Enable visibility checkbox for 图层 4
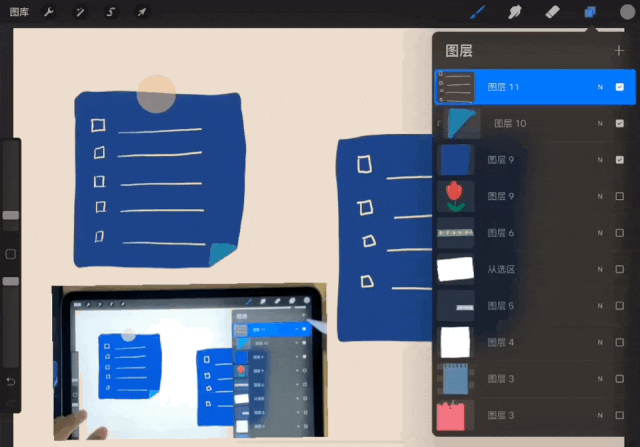Image resolution: width=640 pixels, height=447 pixels. [x=620, y=342]
